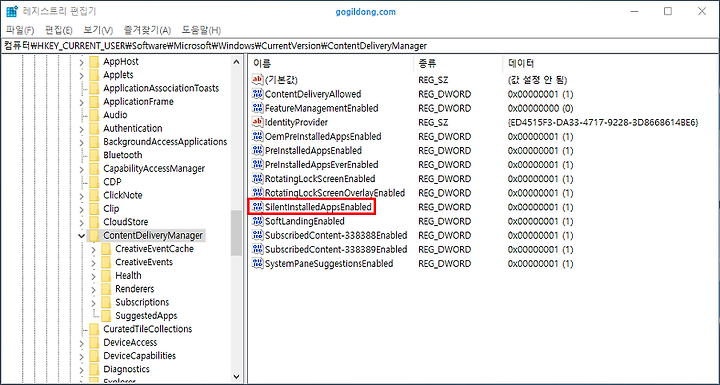Click the Bluetooth folder icon

[94, 155]
